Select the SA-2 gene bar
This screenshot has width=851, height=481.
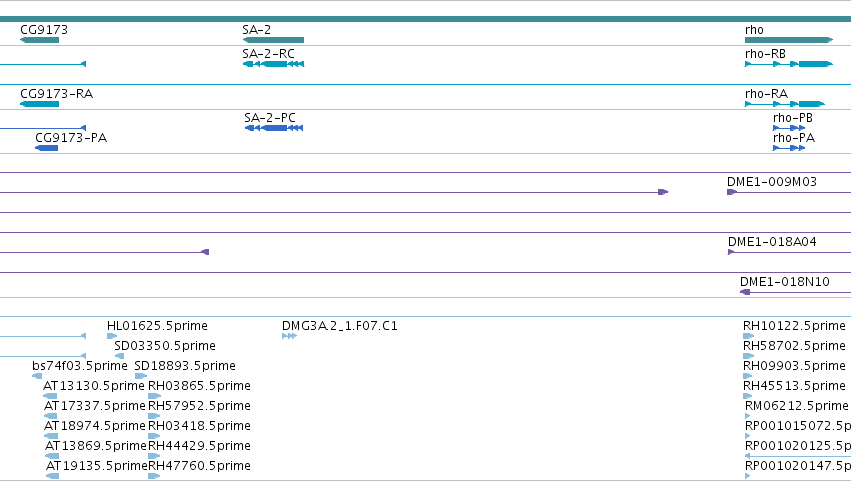(273, 40)
